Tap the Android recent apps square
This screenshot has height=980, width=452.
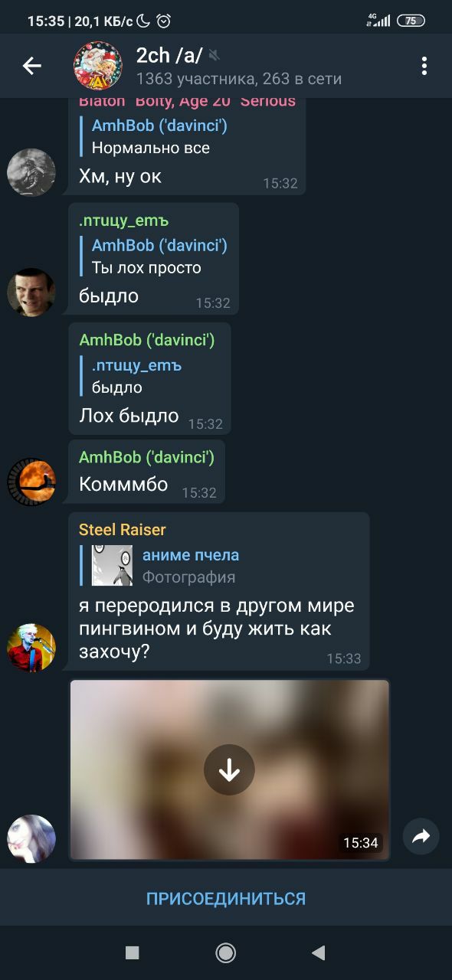point(132,952)
